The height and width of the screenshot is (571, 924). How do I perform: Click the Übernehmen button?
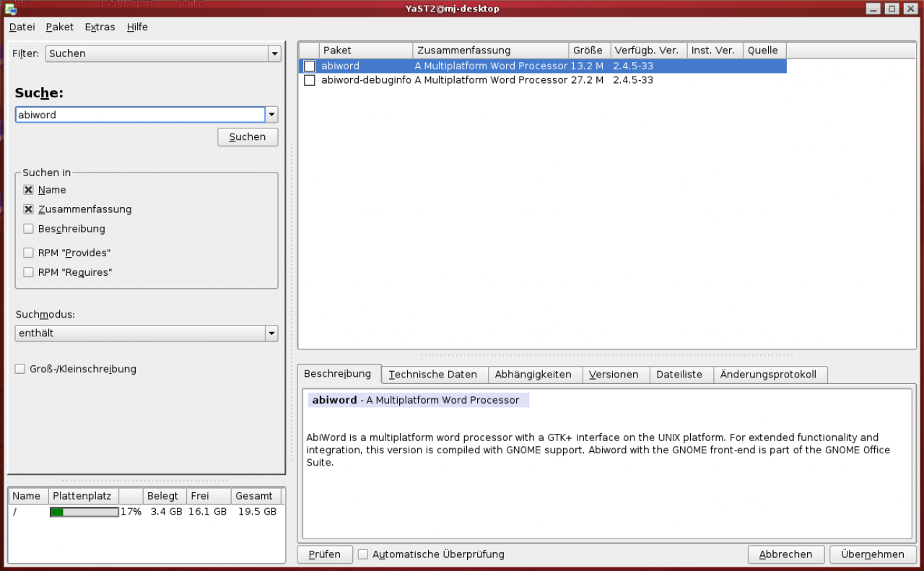(873, 554)
